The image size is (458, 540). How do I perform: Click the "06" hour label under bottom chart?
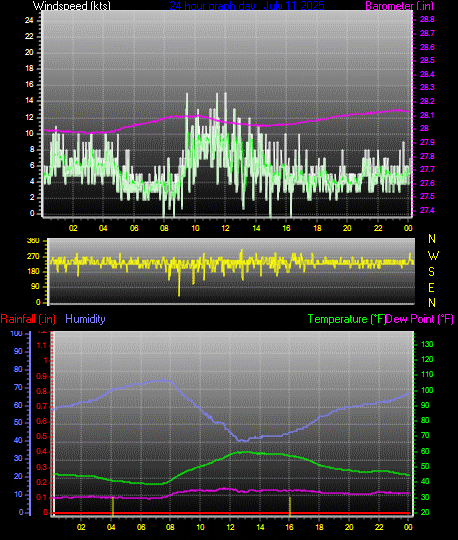point(141,527)
